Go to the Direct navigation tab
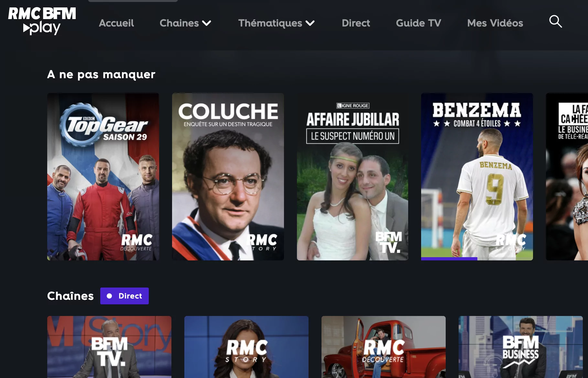The image size is (588, 378). [x=356, y=23]
